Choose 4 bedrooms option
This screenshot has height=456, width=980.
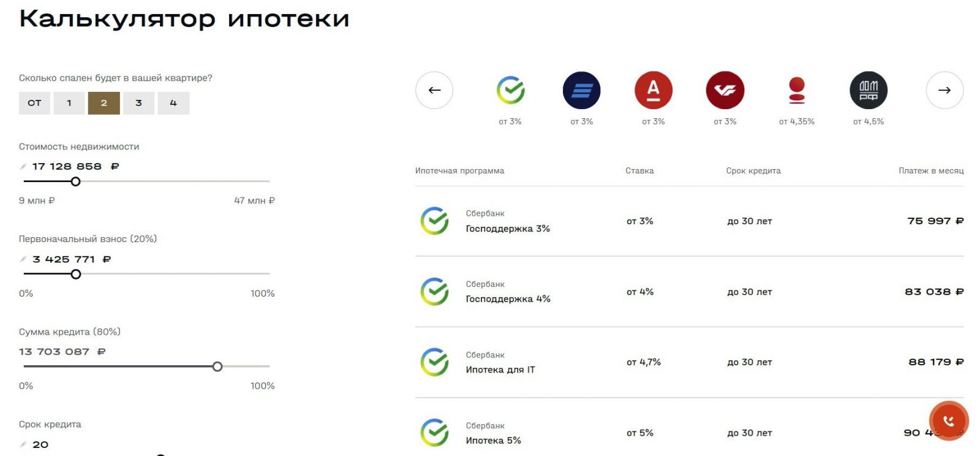coord(173,103)
